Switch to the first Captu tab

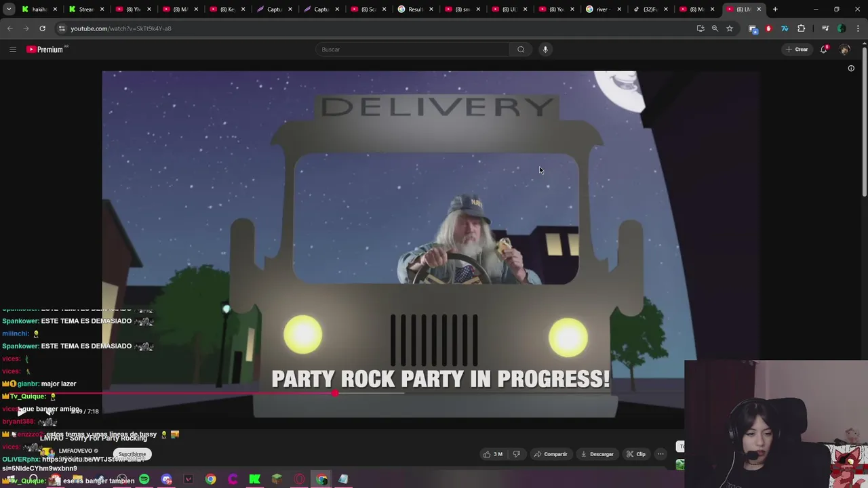click(275, 9)
